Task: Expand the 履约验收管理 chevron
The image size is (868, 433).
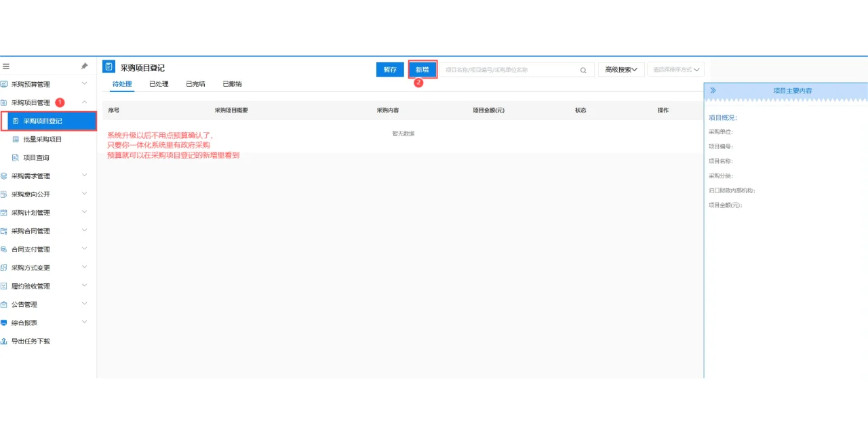Action: (84, 285)
